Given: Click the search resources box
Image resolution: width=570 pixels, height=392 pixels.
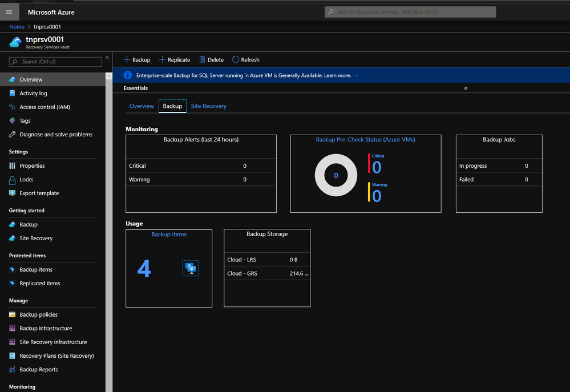Looking at the screenshot, I should pos(410,12).
